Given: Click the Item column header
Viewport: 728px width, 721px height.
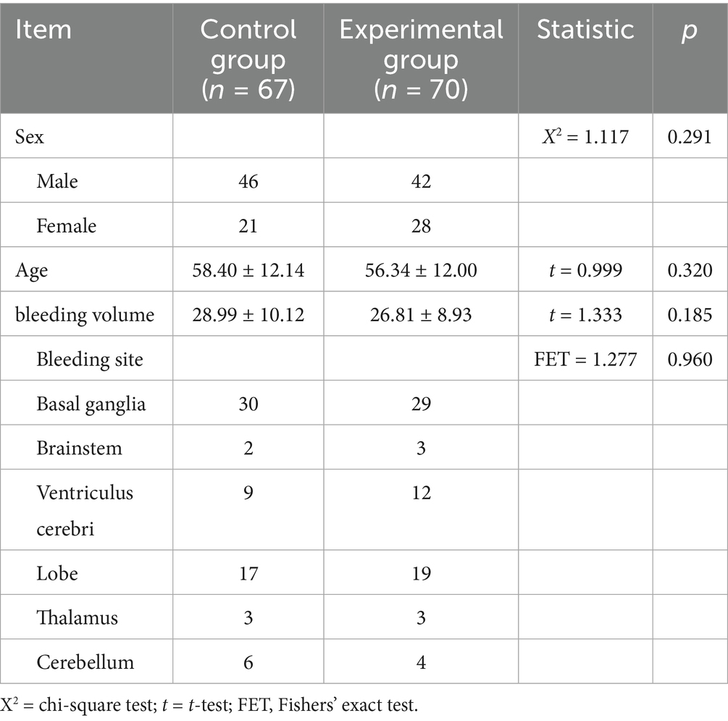Looking at the screenshot, I should (x=44, y=30).
